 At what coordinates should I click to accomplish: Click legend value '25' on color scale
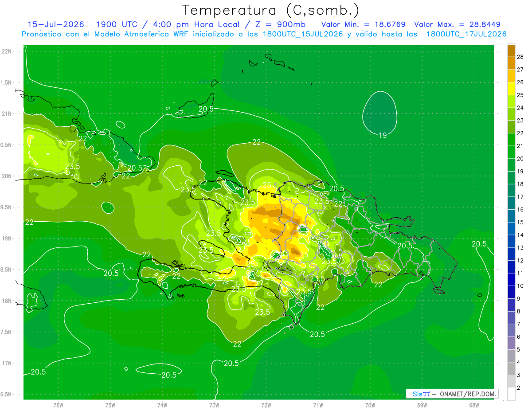[520, 95]
